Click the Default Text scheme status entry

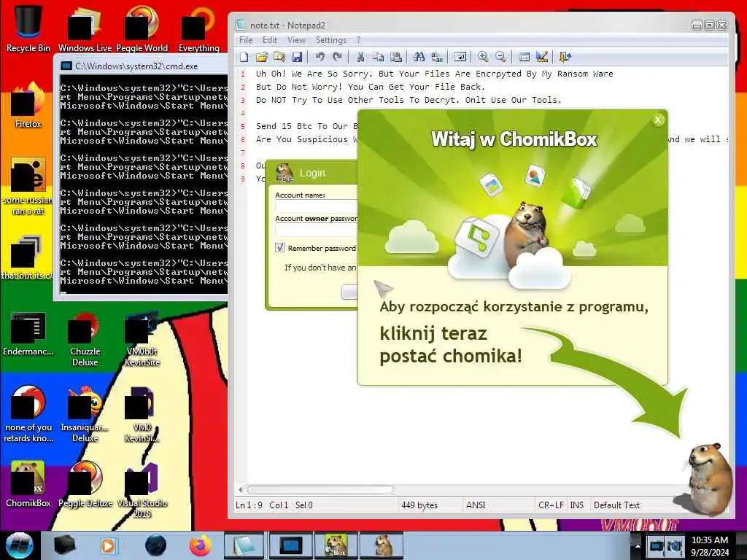(x=616, y=505)
